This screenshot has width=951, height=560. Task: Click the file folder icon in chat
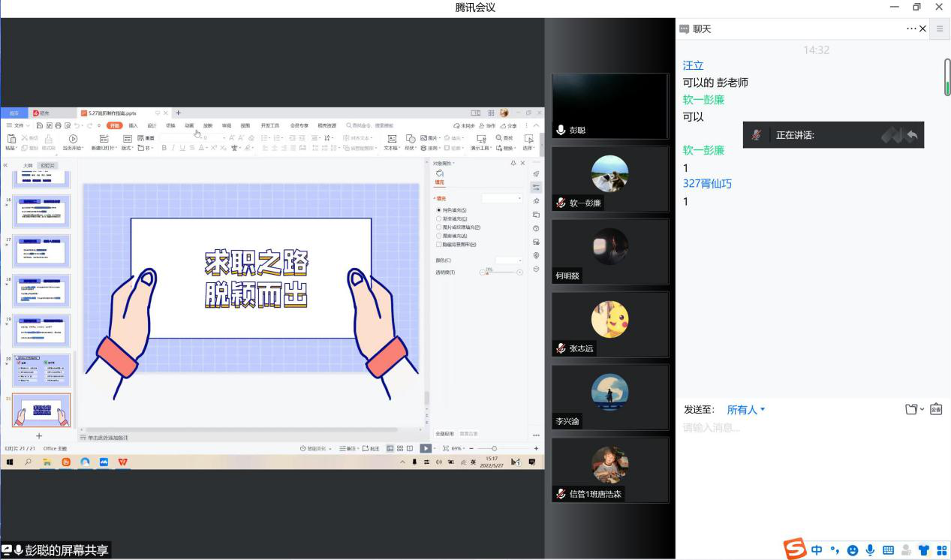tap(911, 409)
